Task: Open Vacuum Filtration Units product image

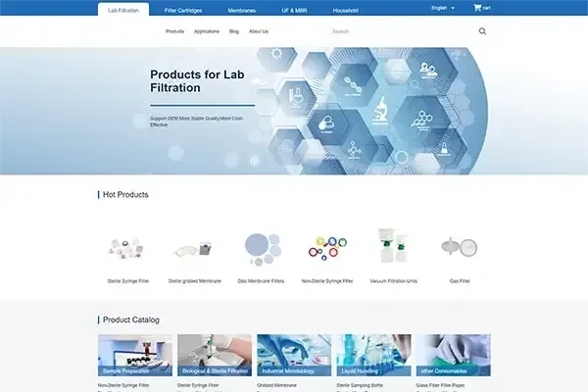Action: 393,245
